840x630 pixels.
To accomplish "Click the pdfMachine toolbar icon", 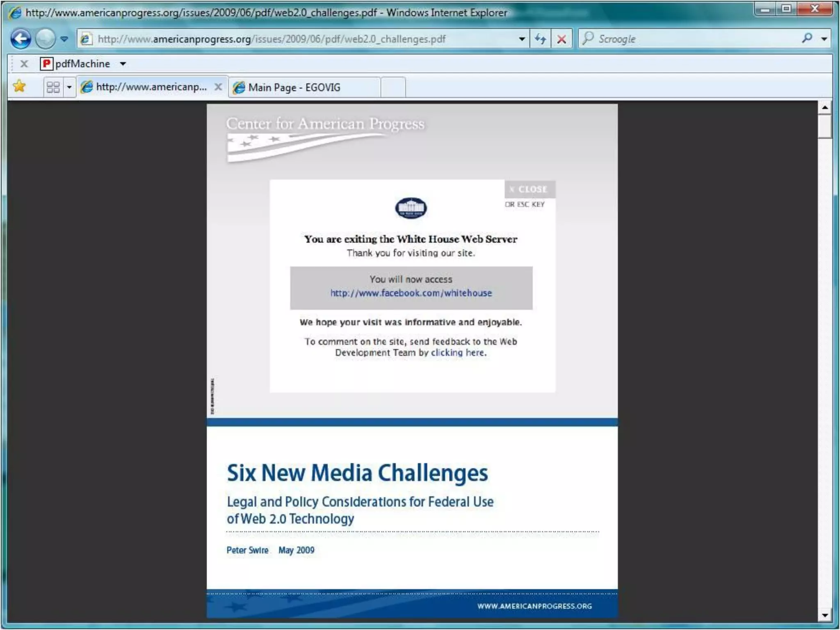I will click(x=46, y=64).
